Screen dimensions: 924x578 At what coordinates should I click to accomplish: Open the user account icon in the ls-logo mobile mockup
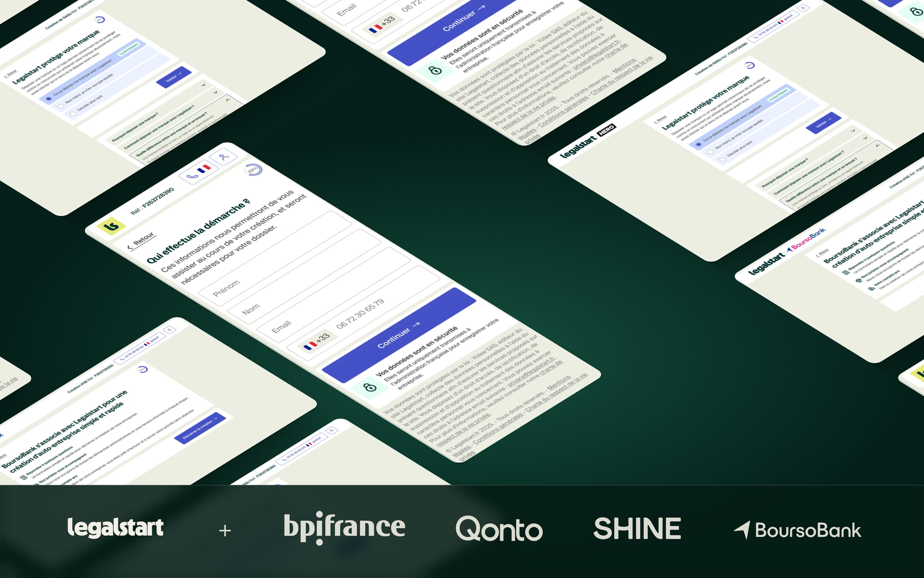tap(224, 156)
